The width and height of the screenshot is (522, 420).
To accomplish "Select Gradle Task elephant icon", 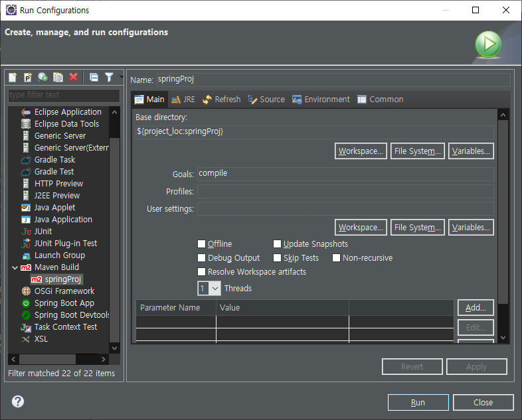I will [26, 161].
